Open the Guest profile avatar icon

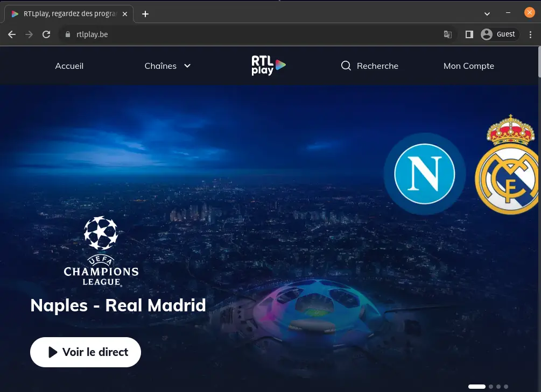click(x=486, y=34)
